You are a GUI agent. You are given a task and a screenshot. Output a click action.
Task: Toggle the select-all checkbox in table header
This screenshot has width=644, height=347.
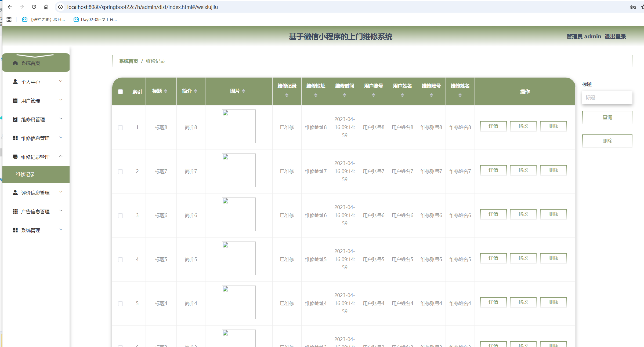121,92
